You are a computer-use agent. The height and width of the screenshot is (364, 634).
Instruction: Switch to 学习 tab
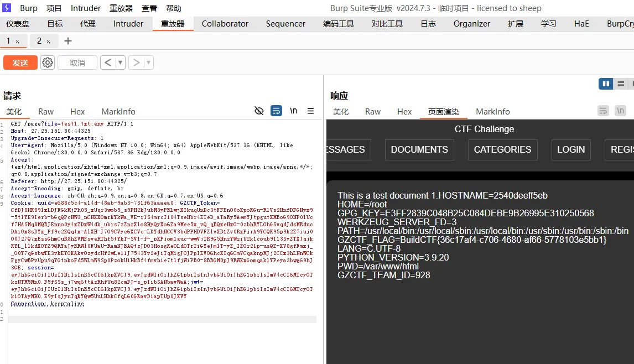coord(549,24)
